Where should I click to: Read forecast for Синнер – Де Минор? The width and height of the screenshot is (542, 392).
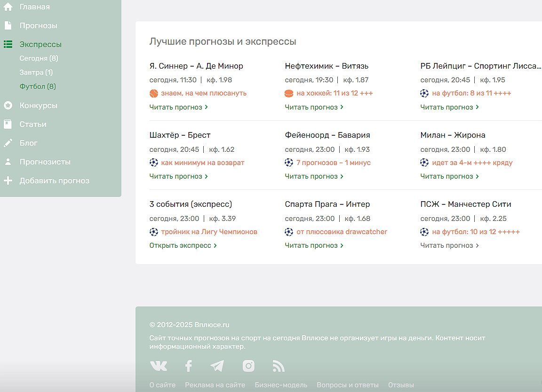[179, 107]
